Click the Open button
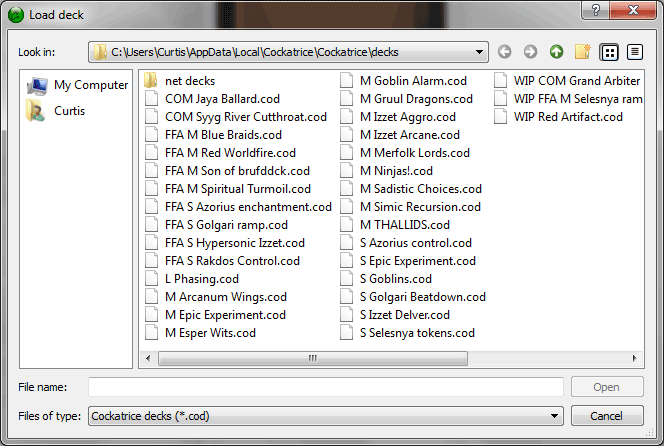This screenshot has height=446, width=664. click(607, 387)
